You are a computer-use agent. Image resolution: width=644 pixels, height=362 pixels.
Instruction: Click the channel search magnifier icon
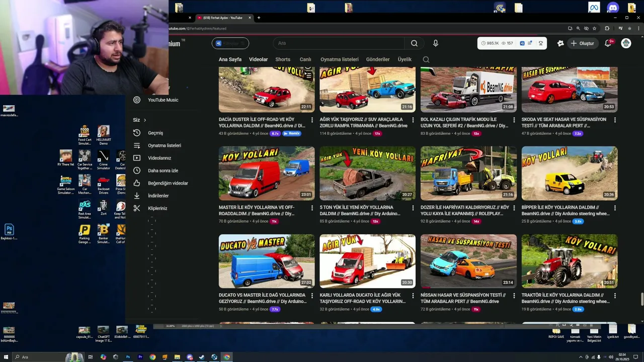[x=426, y=59]
